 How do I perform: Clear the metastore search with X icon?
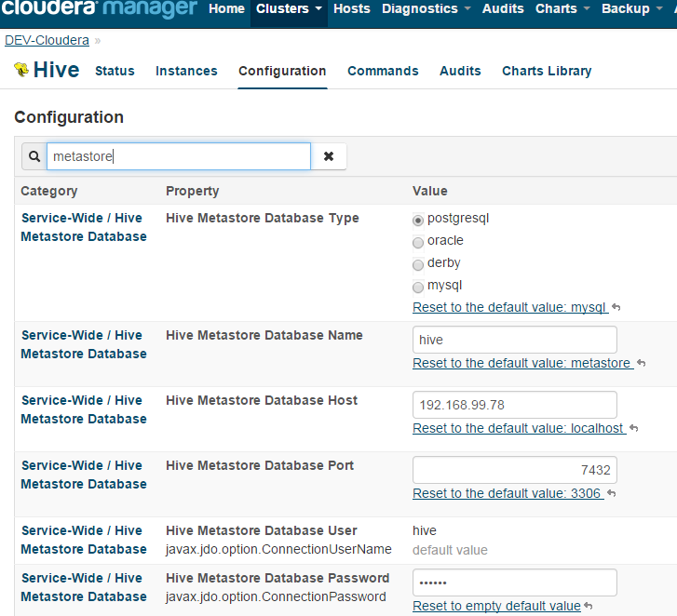point(329,156)
